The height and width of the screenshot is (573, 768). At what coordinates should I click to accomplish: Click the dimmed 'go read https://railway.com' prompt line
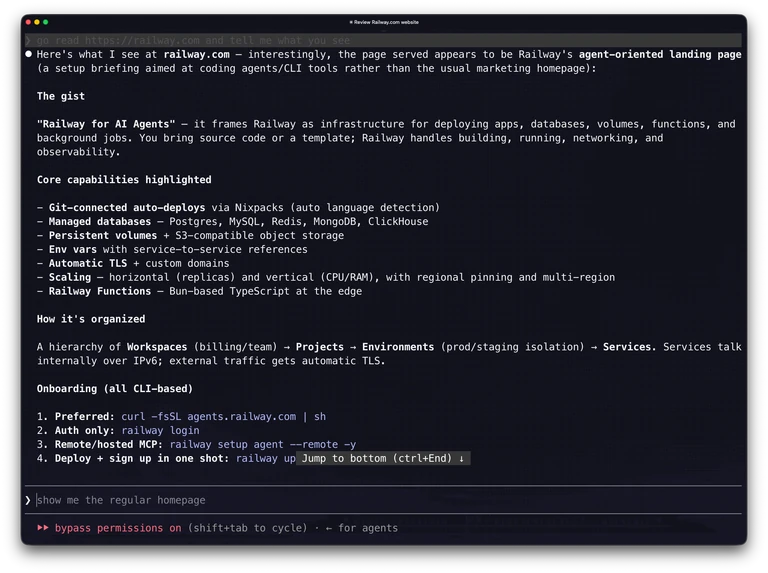[384, 40]
